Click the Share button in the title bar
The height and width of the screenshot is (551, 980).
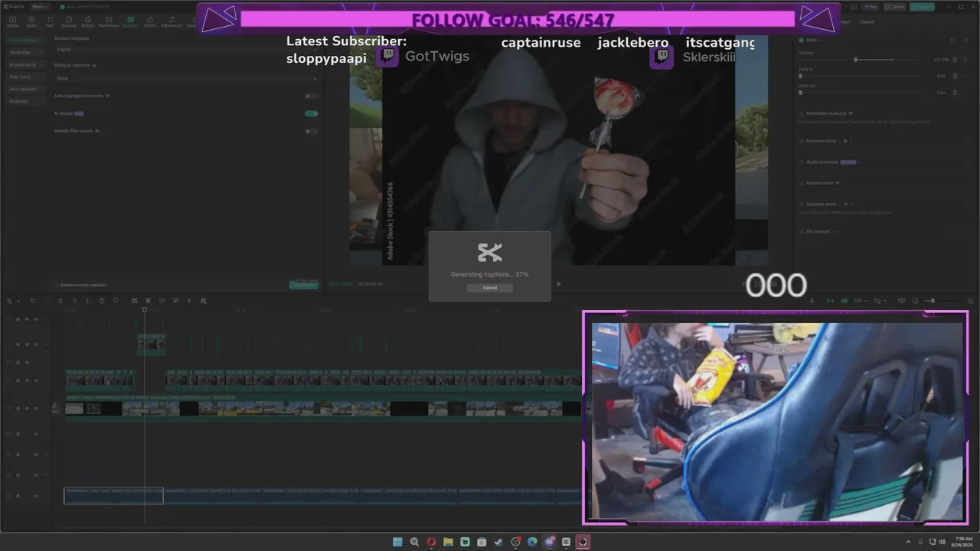[x=897, y=6]
